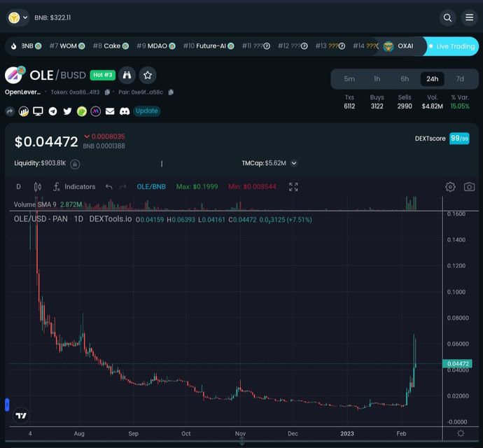This screenshot has width=483, height=448.
Task: Select the 5m stats tab
Action: 349,79
